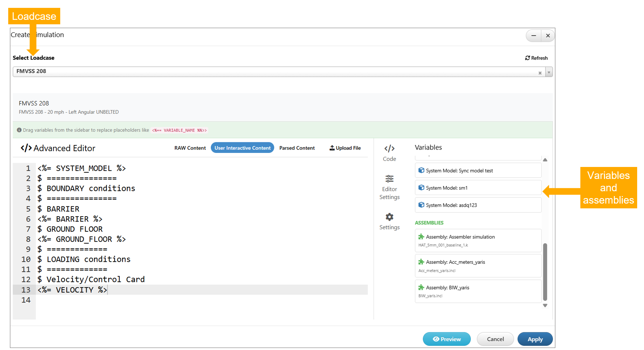Expand the Select Loadcase dropdown arrow

[549, 73]
